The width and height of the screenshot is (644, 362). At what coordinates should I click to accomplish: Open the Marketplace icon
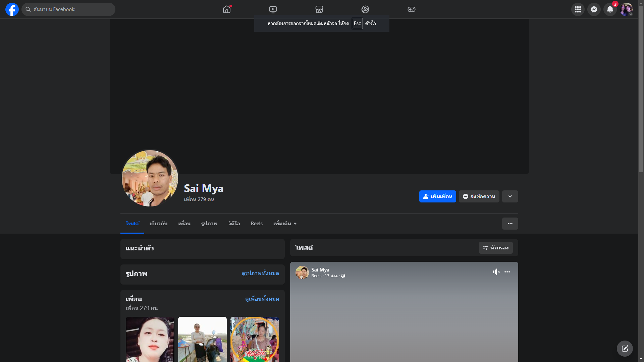319,9
